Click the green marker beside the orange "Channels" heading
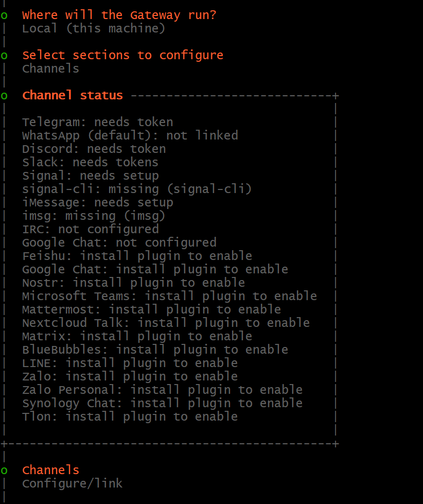The width and height of the screenshot is (423, 504). [x=4, y=471]
